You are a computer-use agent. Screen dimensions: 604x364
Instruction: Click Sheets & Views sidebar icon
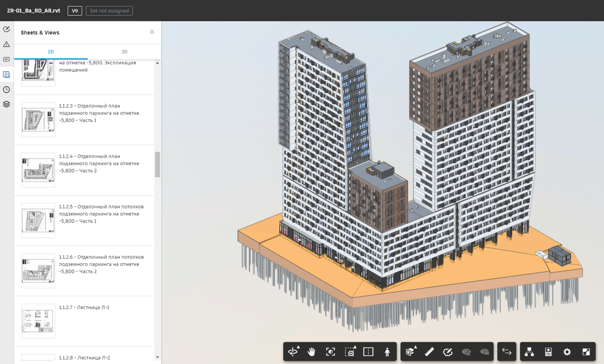pyautogui.click(x=7, y=75)
